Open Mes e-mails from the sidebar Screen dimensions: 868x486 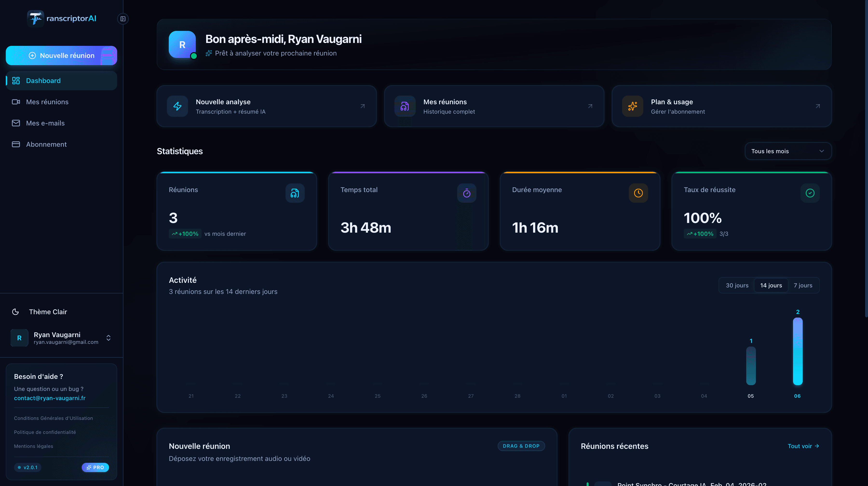pyautogui.click(x=45, y=123)
